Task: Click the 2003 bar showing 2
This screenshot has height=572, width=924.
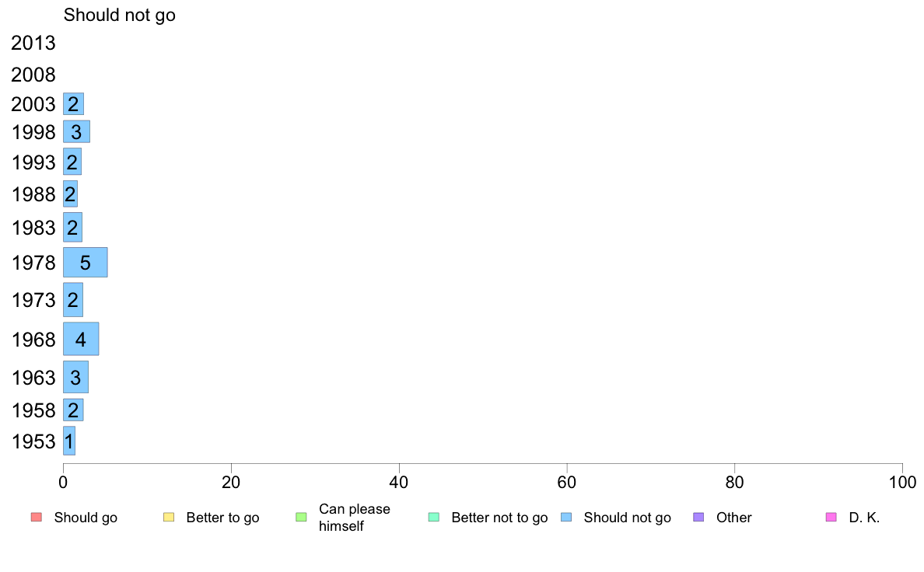Action: 74,103
